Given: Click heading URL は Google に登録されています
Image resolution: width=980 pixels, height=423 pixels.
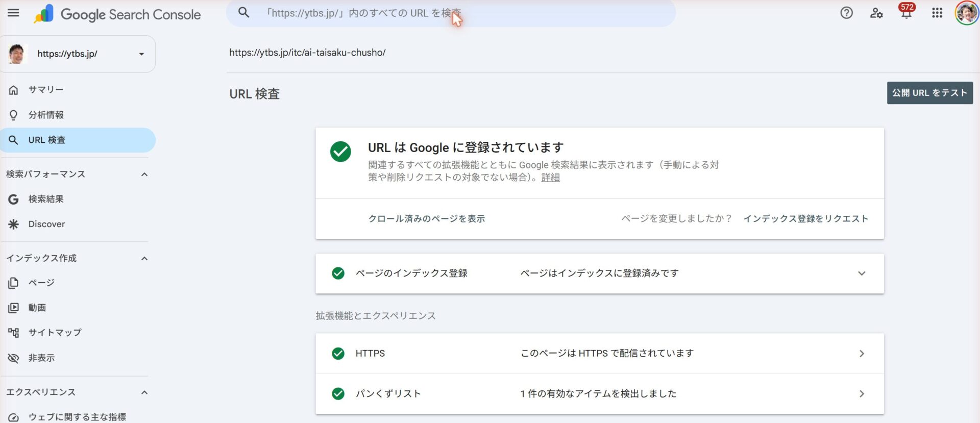Looking at the screenshot, I should coord(465,147).
